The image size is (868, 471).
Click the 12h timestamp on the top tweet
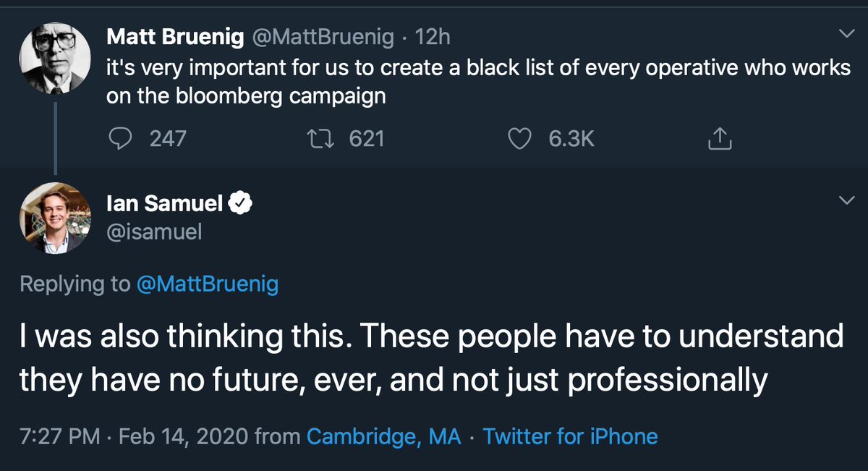433,35
